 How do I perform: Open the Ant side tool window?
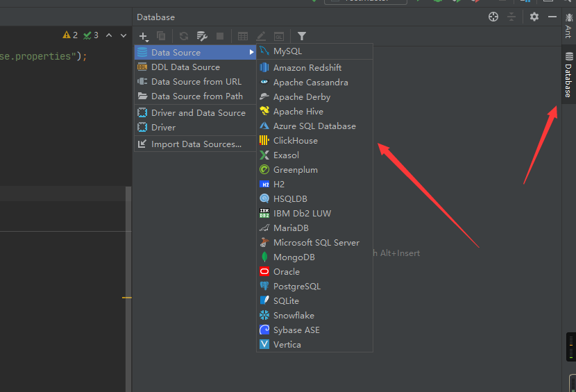coord(568,26)
